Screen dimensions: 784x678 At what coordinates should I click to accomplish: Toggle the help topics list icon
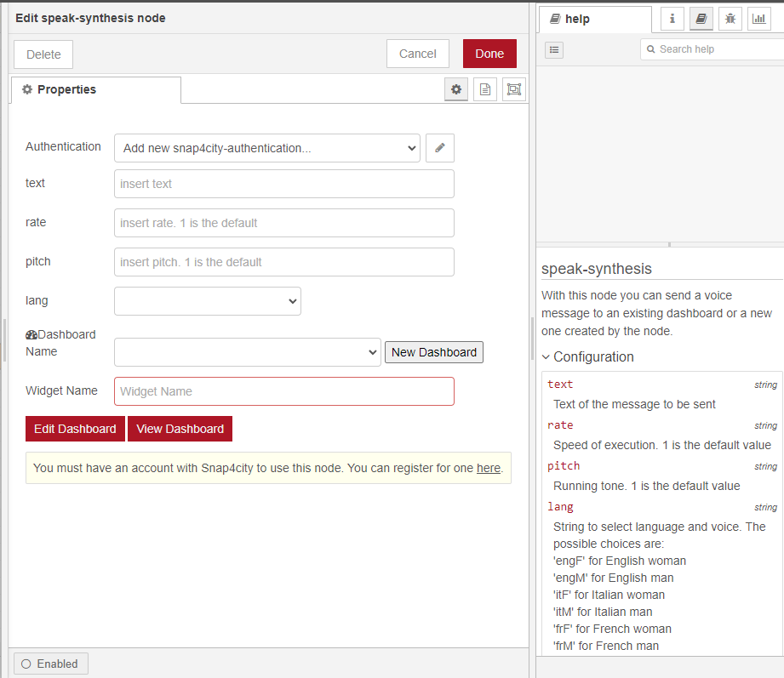tap(554, 50)
